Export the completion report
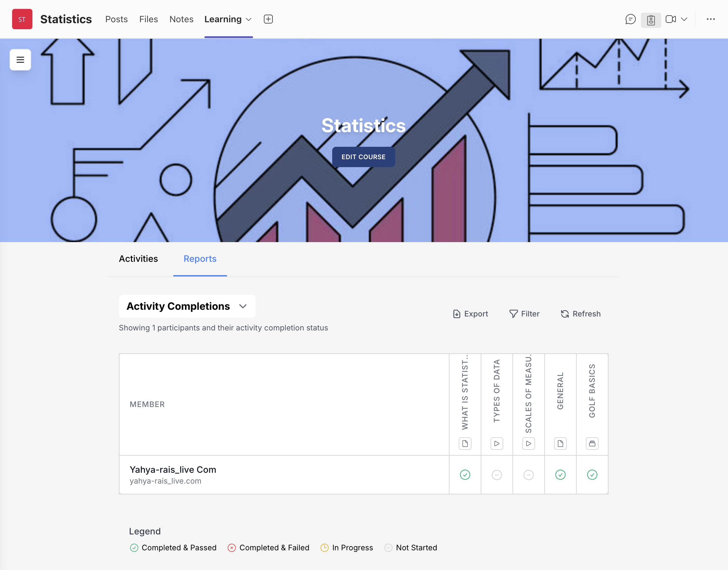The width and height of the screenshot is (728, 570). click(470, 314)
